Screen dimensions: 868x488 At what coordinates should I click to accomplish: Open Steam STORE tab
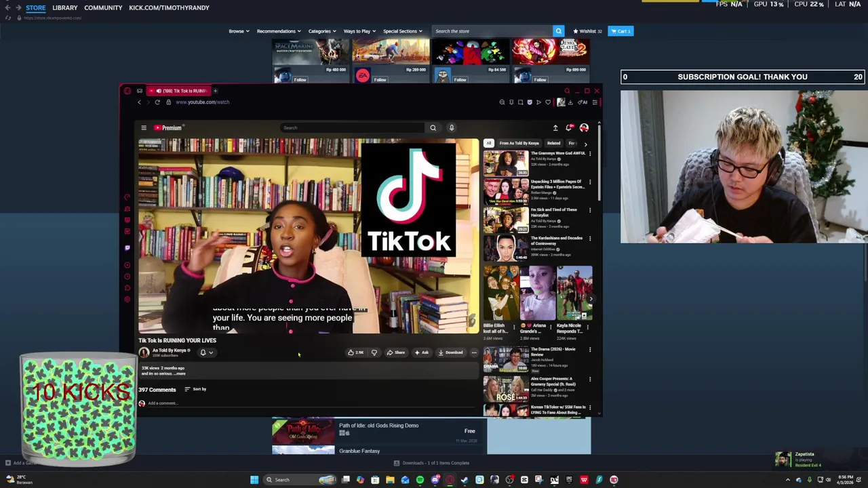[x=36, y=7]
